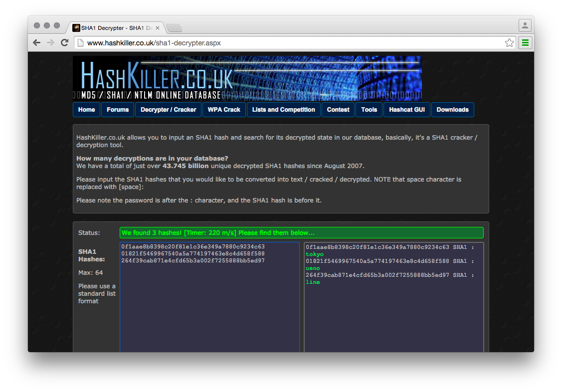
Task: Open the Contest menu item
Action: [x=338, y=110]
